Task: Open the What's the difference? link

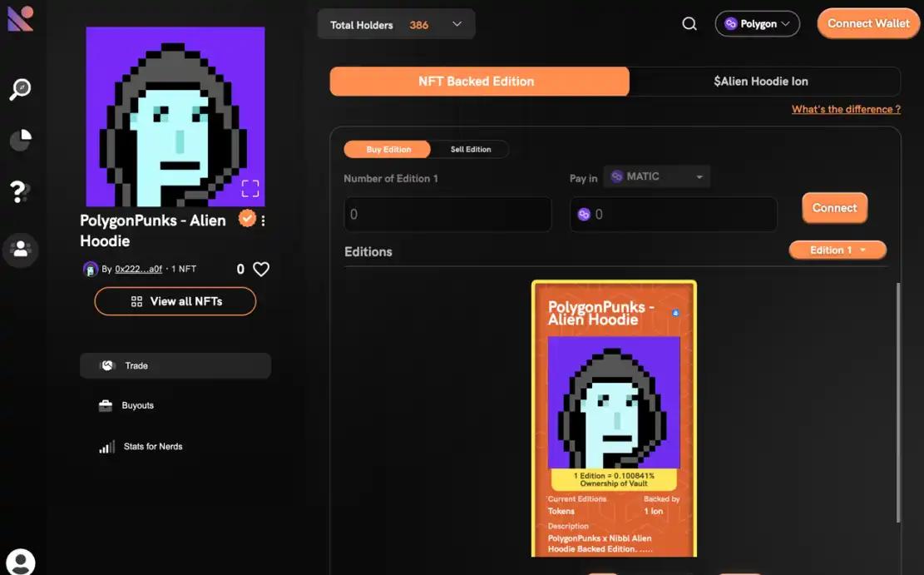Action: [846, 109]
